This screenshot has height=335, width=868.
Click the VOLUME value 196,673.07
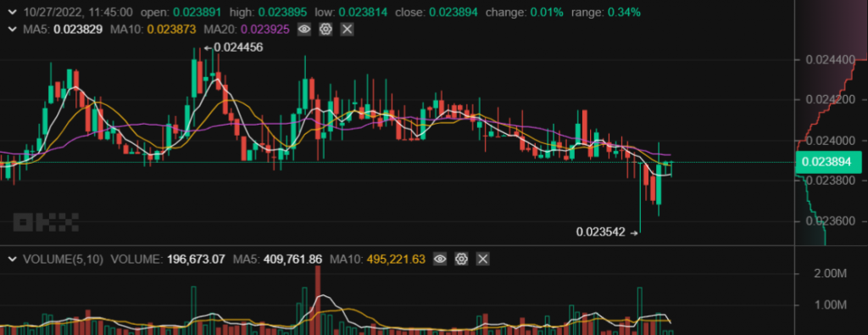tap(195, 259)
